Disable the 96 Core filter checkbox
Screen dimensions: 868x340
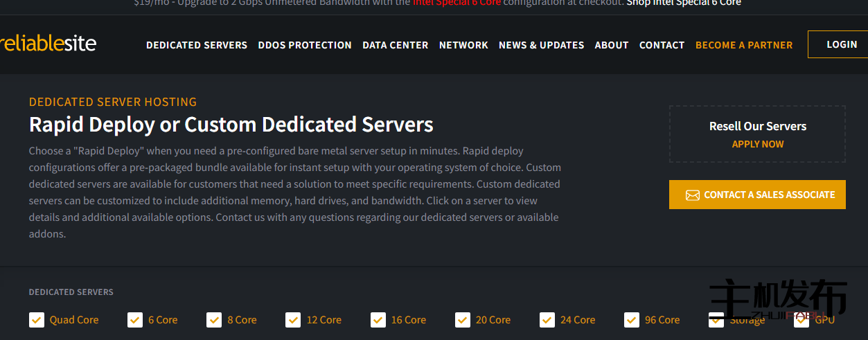(632, 320)
